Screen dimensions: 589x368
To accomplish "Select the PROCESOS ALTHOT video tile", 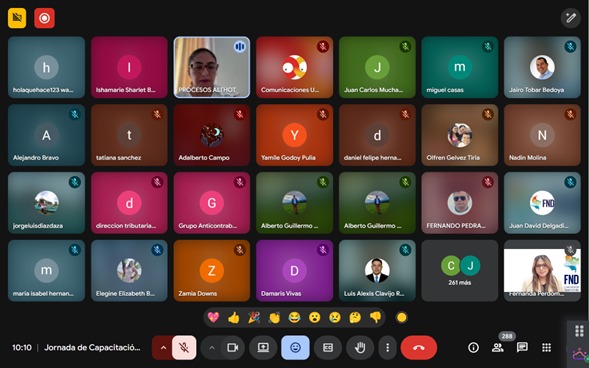I will click(212, 67).
